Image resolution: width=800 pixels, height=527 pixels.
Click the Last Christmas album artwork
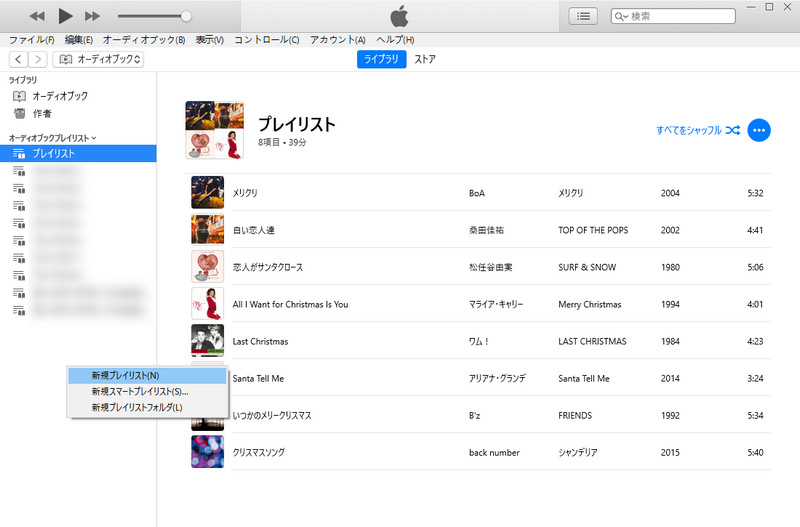pos(208,341)
